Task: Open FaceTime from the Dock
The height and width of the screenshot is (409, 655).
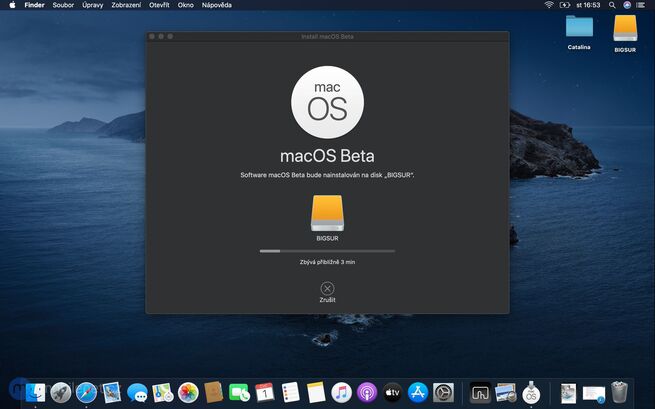Action: click(x=239, y=393)
